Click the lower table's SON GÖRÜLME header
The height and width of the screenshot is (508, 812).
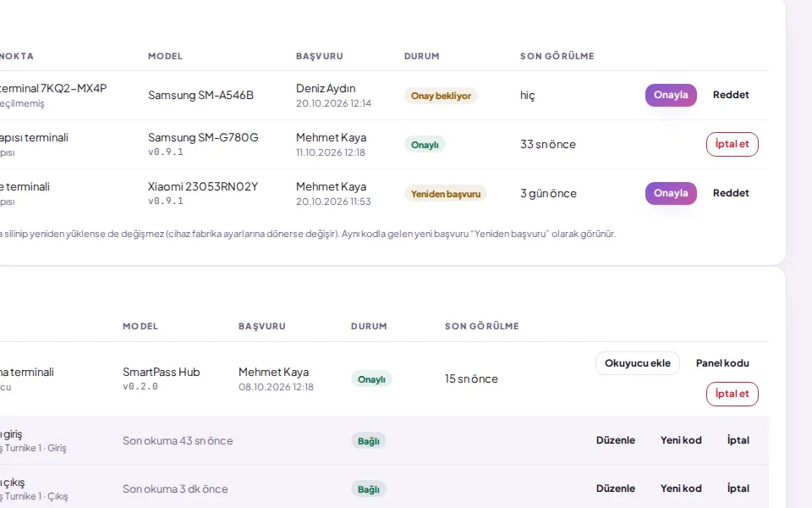pos(481,326)
